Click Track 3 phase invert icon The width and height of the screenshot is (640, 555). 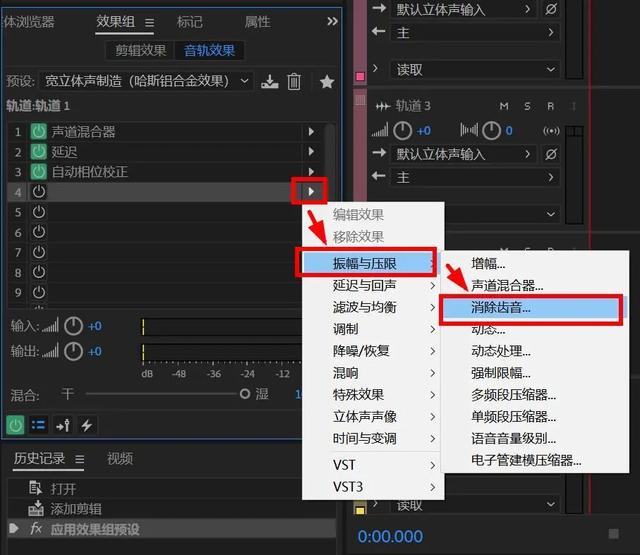(x=551, y=154)
